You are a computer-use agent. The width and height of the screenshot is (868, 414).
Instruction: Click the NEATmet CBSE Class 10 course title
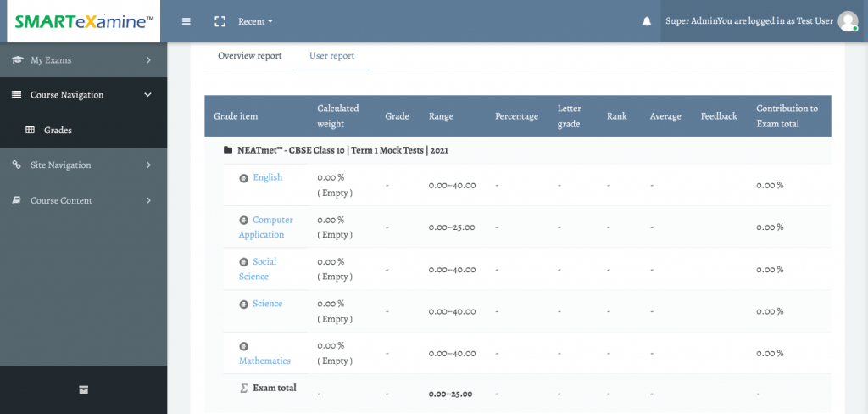(342, 150)
